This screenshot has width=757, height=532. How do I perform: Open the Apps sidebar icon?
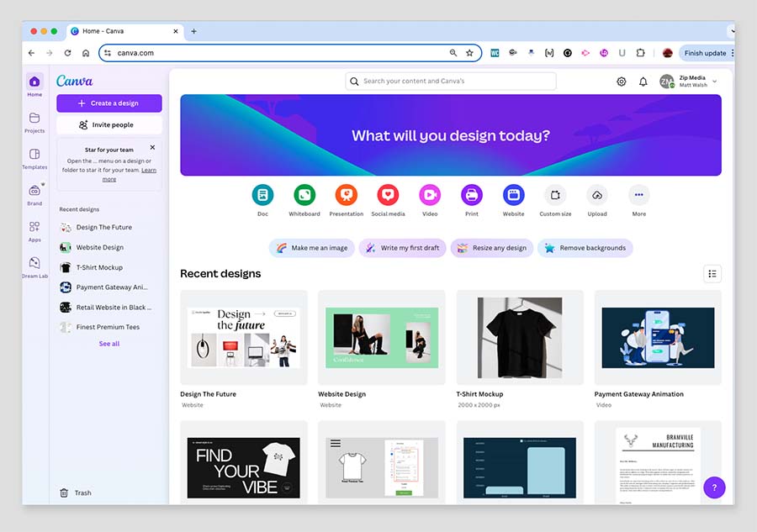click(34, 227)
